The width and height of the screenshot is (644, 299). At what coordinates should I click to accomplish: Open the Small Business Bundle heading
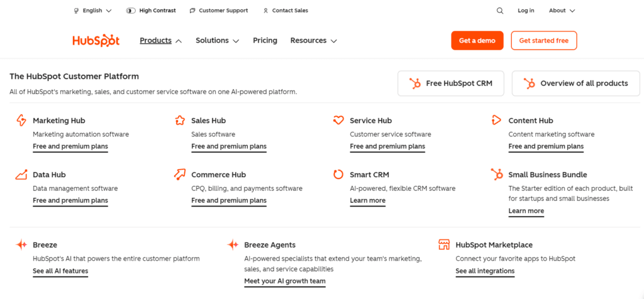tap(548, 175)
